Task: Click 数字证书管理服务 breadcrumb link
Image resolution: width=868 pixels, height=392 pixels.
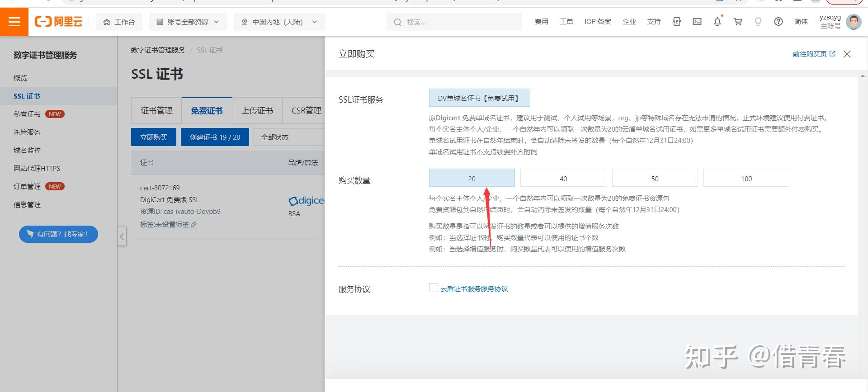Action: point(158,50)
